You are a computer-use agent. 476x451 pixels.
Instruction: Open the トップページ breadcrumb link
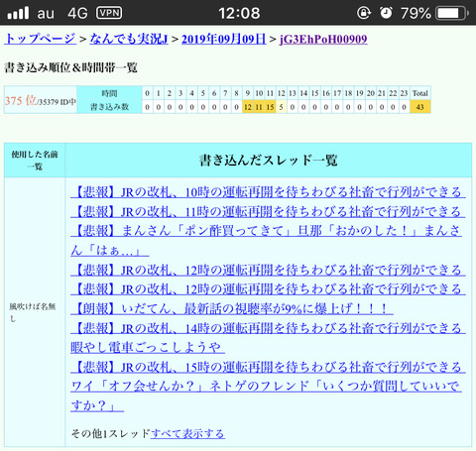[x=40, y=39]
